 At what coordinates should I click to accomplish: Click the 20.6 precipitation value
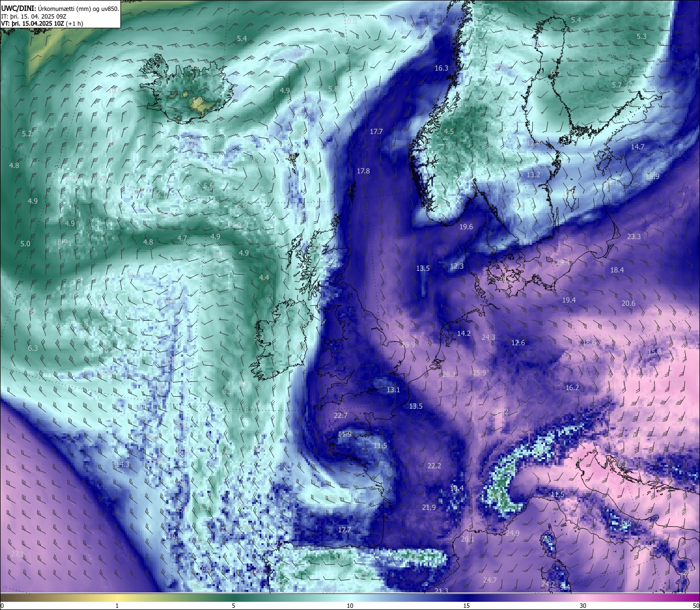[x=628, y=304]
